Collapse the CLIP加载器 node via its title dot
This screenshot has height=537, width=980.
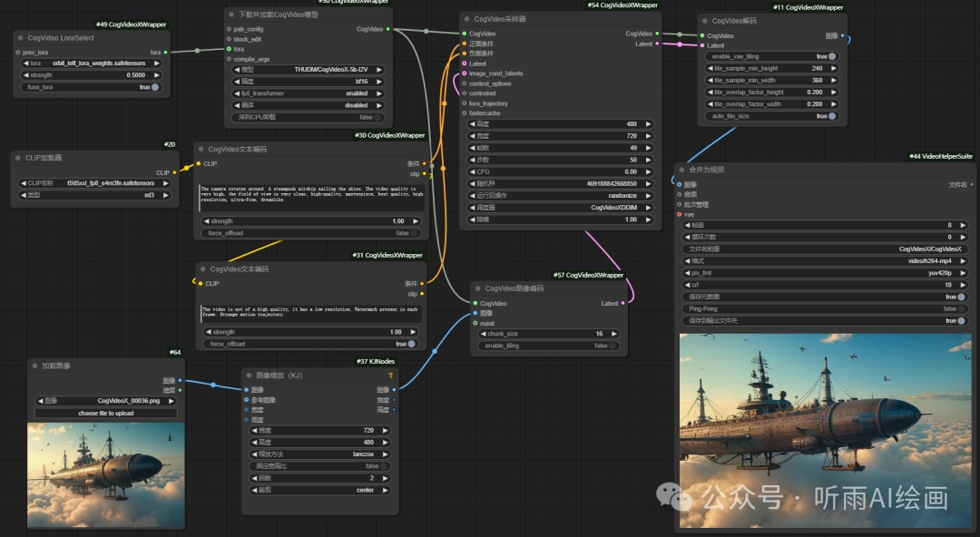(18, 158)
